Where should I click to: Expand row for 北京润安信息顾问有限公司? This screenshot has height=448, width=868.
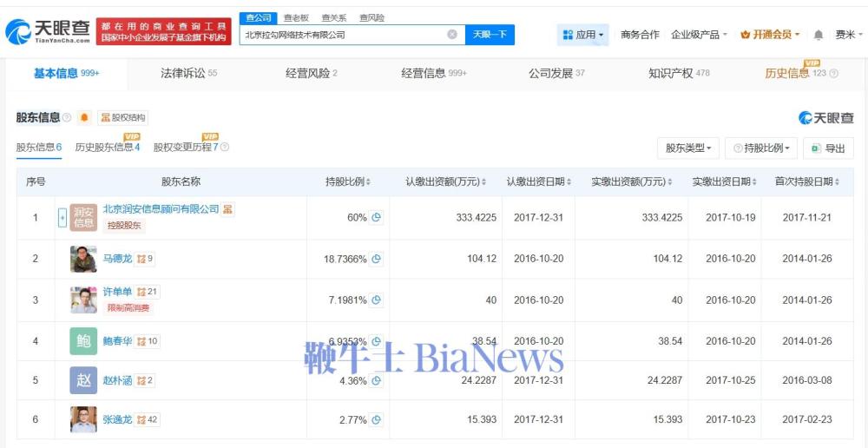[x=62, y=218]
